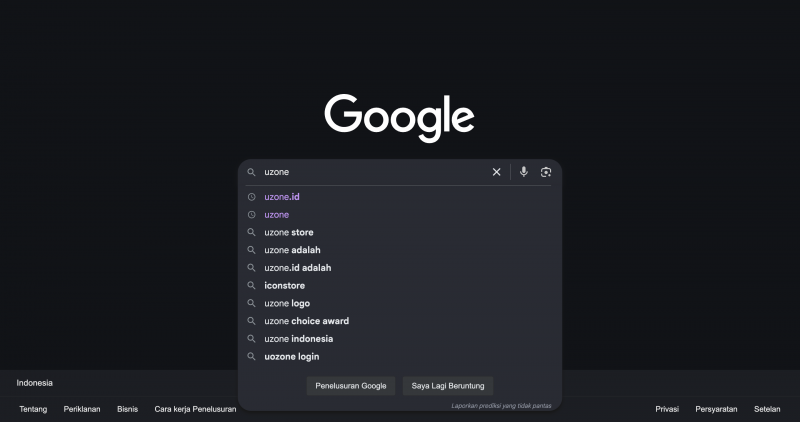Click the Penelusuran Google button
800x422 pixels.
point(351,386)
